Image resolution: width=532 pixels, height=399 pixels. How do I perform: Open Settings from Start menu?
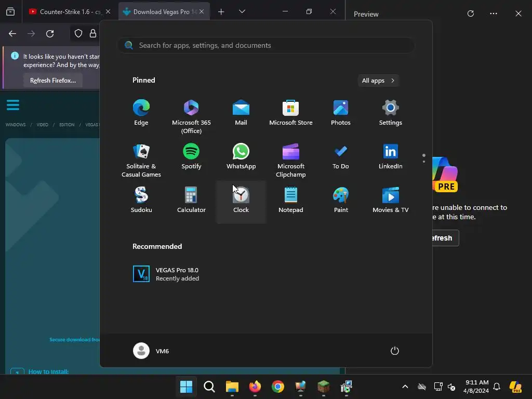391,113
